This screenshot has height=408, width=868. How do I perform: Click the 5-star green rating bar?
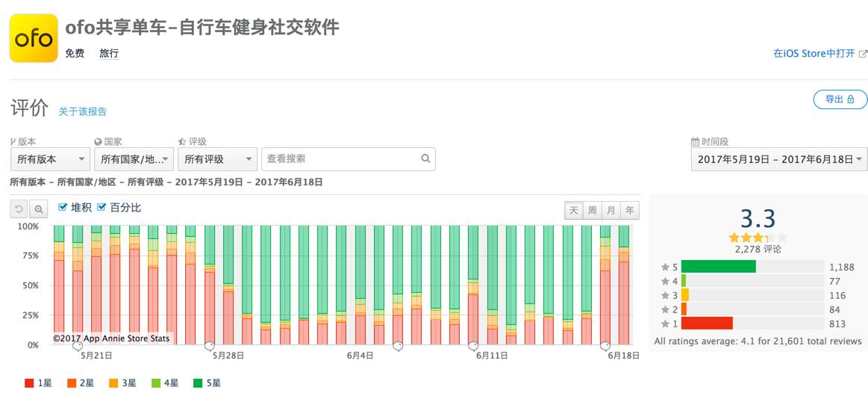point(719,267)
